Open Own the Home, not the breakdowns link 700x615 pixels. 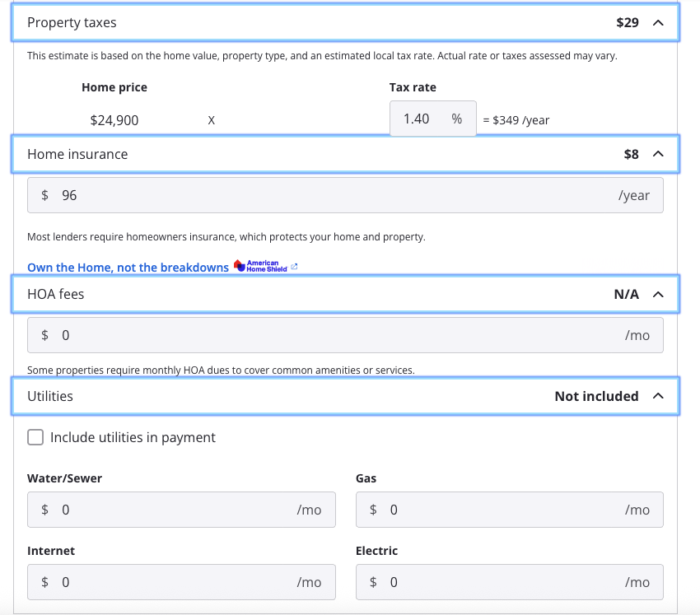tap(128, 268)
